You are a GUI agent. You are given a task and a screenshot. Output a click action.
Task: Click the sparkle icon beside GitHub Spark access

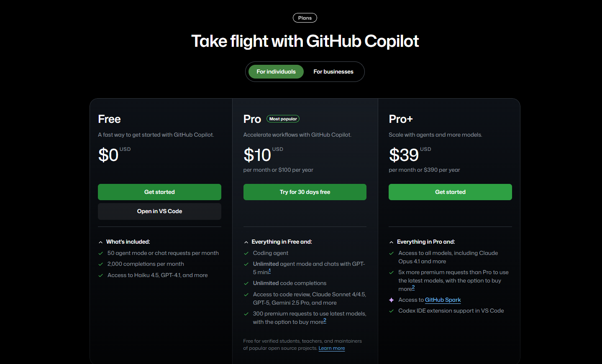[391, 300]
